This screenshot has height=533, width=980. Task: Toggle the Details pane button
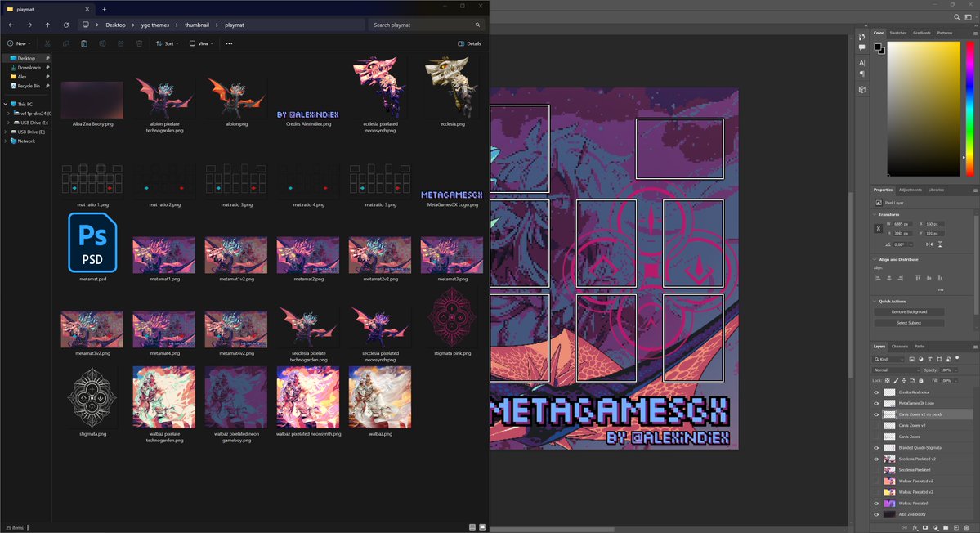click(469, 44)
